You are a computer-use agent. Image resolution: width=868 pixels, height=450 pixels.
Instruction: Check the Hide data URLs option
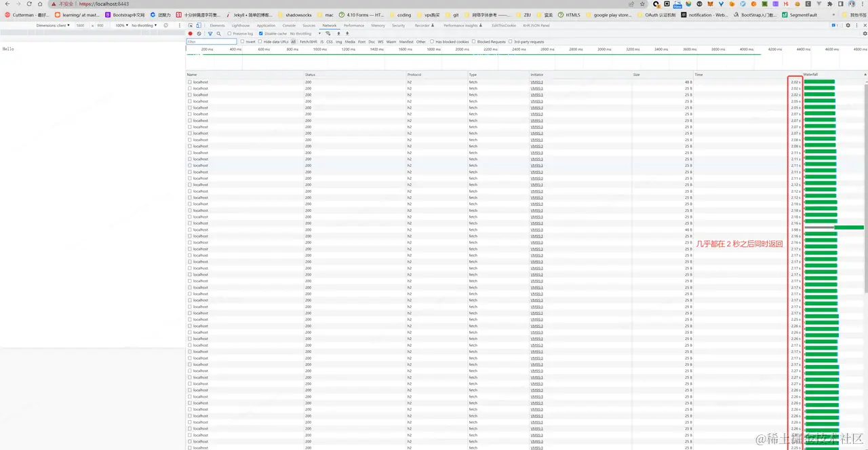pyautogui.click(x=260, y=41)
